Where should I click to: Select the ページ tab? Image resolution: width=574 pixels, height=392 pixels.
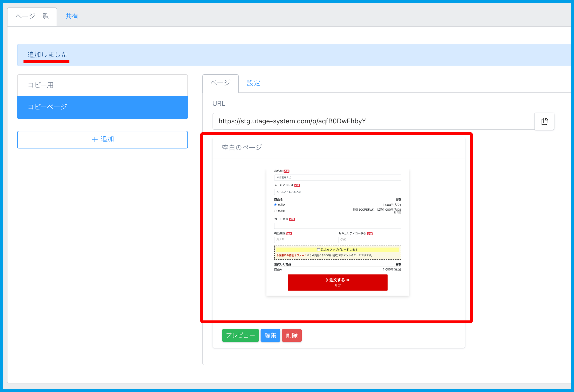220,83
